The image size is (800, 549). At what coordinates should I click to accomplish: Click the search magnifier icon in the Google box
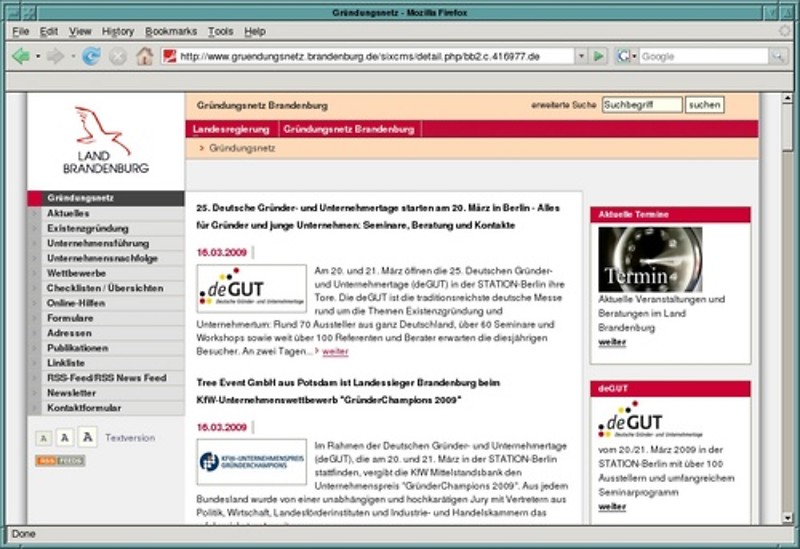click(778, 56)
